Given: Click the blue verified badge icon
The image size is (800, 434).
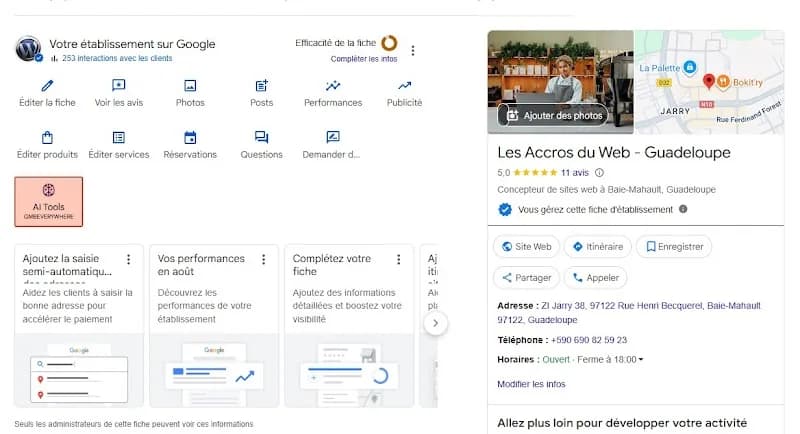Looking at the screenshot, I should pos(505,210).
